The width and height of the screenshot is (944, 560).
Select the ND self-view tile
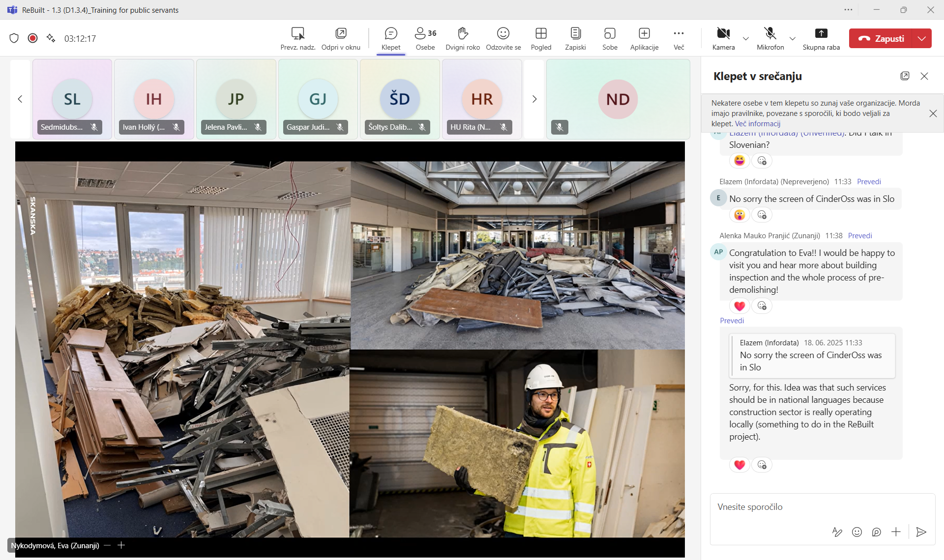pos(618,99)
